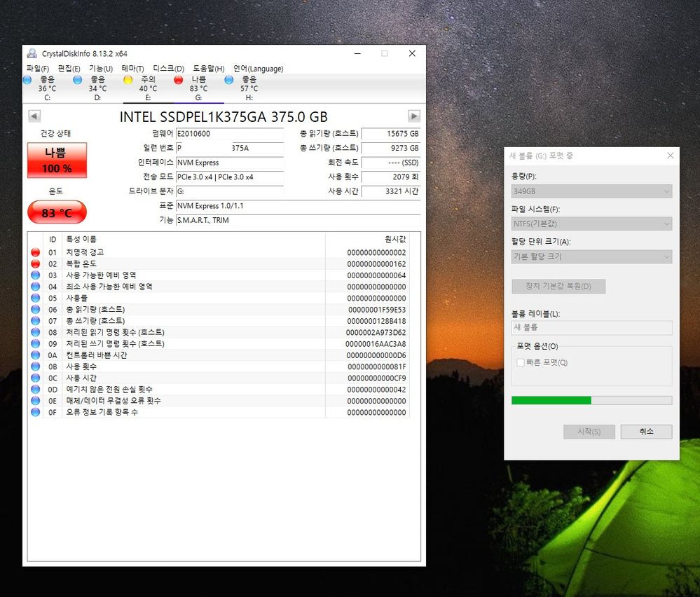Click the 인터페이스 field NVM Express
700x597 pixels.
coord(229,163)
